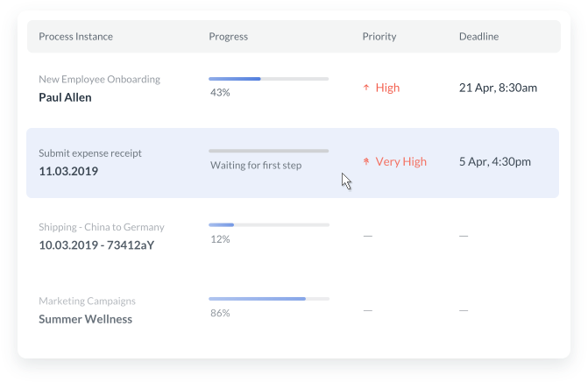The width and height of the screenshot is (588, 383).
Task: Click the '5 Apr, 4:30pm' deadline
Action: [x=495, y=161]
